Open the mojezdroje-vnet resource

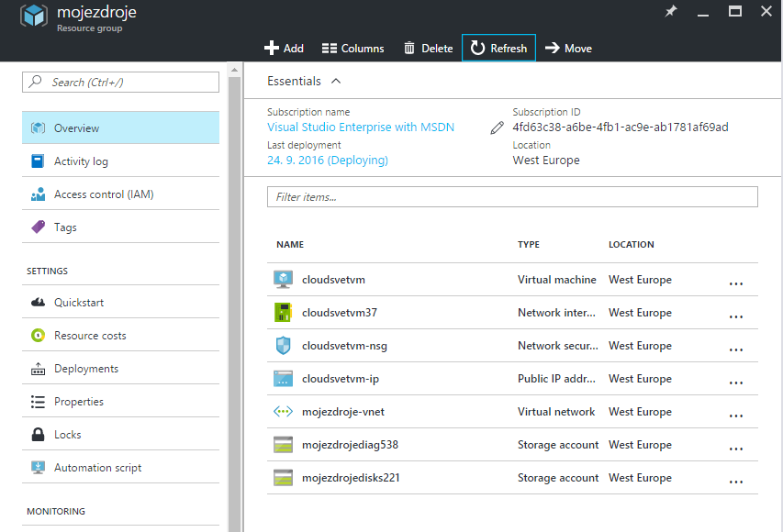[343, 411]
